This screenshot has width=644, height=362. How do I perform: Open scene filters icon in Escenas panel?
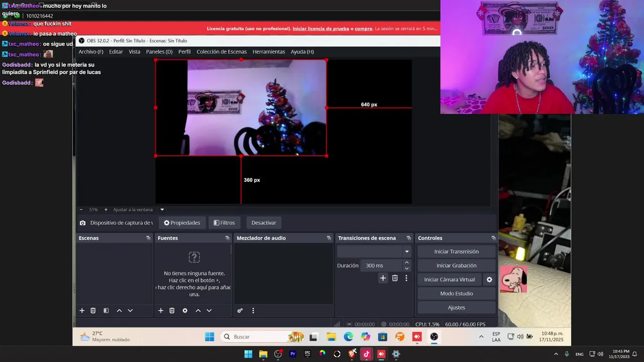point(106,311)
